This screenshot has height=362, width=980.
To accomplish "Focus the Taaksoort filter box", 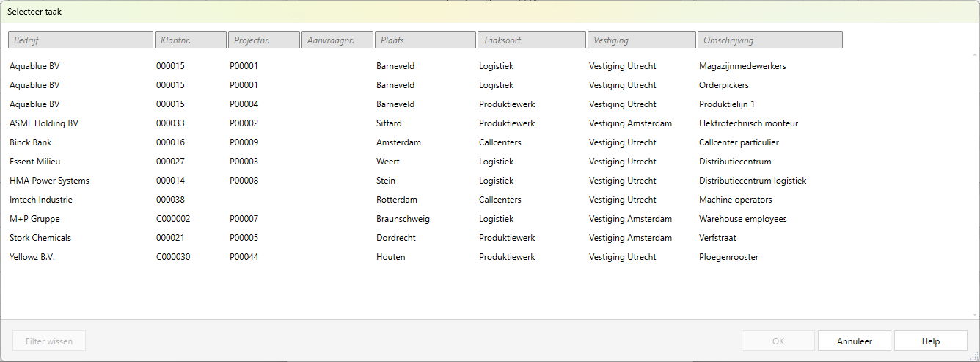I will [531, 40].
